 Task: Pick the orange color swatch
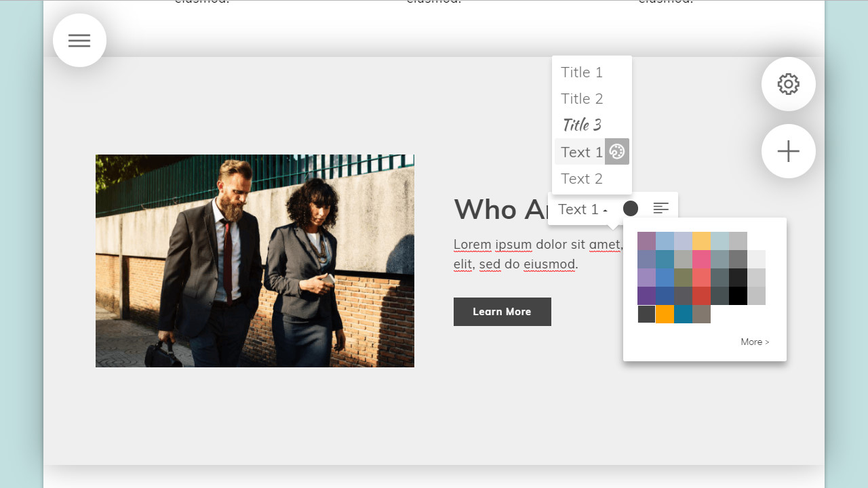pos(665,314)
